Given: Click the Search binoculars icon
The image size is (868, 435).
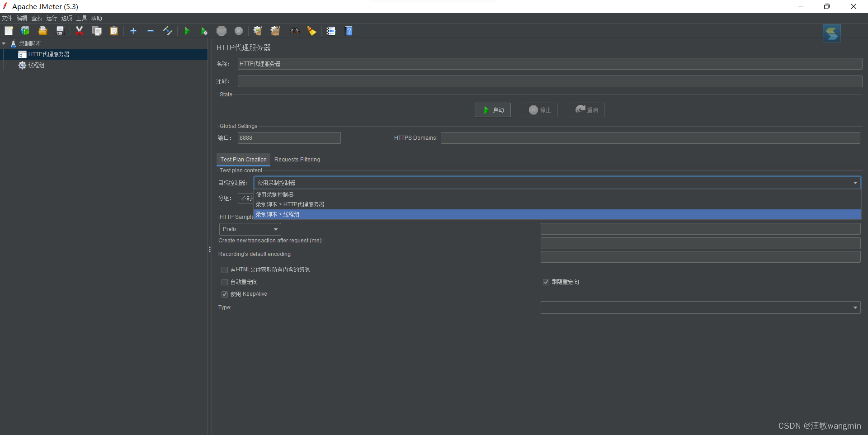Looking at the screenshot, I should pos(295,31).
